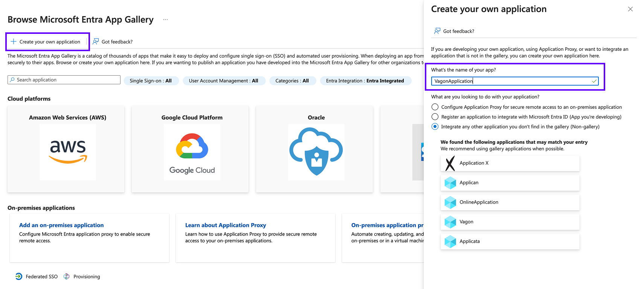Screen dimensions: 644x289
Task: Click the app name field containing VagonApplication
Action: click(x=515, y=81)
